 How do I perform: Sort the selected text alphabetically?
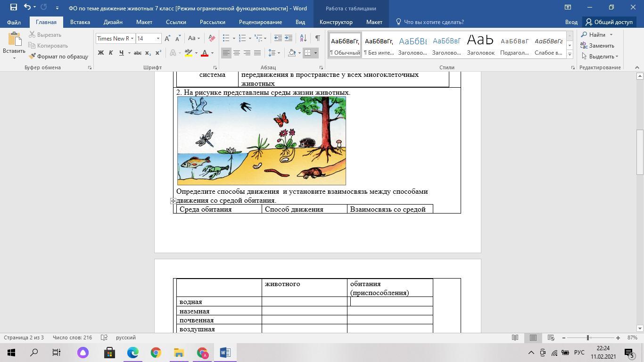(303, 39)
